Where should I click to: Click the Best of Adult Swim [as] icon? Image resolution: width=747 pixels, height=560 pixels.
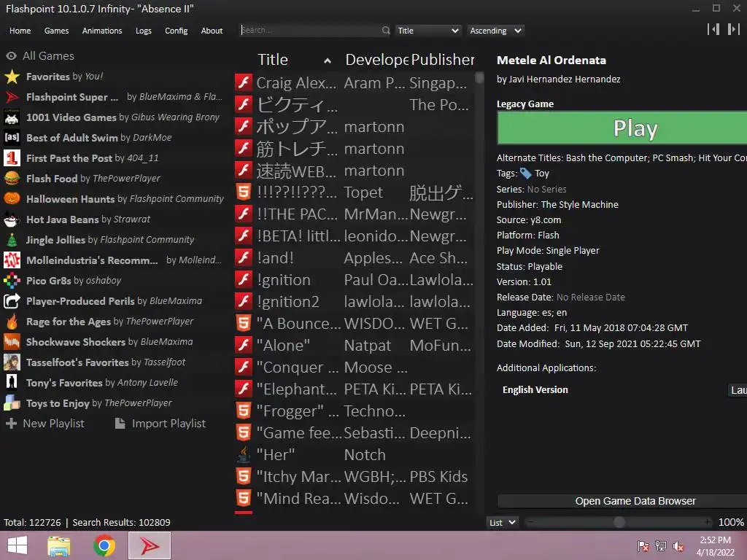[12, 138]
